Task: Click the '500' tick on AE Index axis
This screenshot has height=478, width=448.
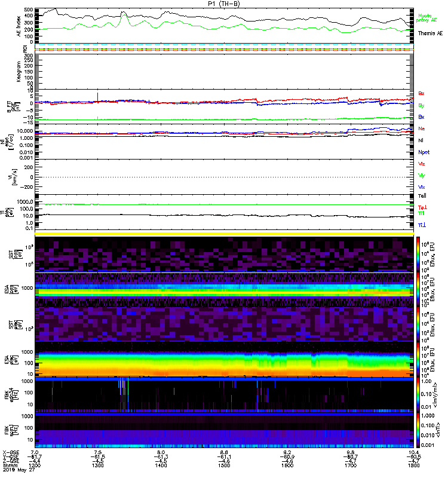Action: pos(29,10)
